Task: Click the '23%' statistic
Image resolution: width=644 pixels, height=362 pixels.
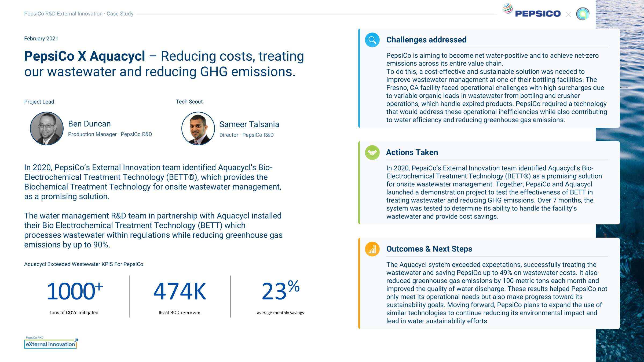Action: [x=281, y=290]
